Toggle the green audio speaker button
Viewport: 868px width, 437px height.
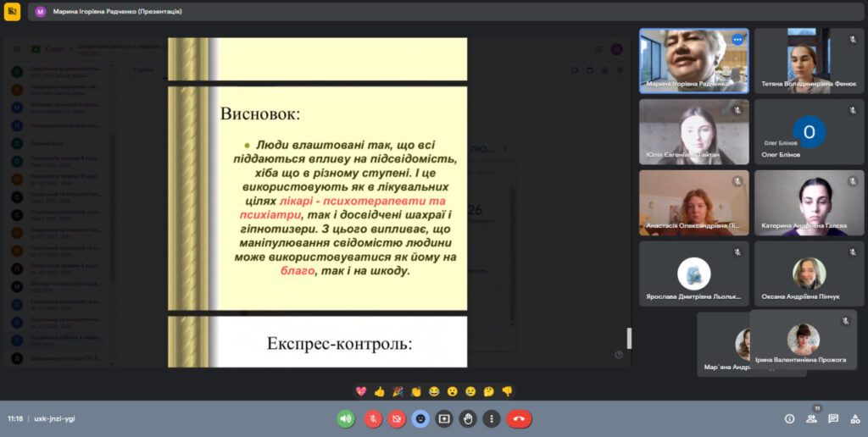point(346,418)
